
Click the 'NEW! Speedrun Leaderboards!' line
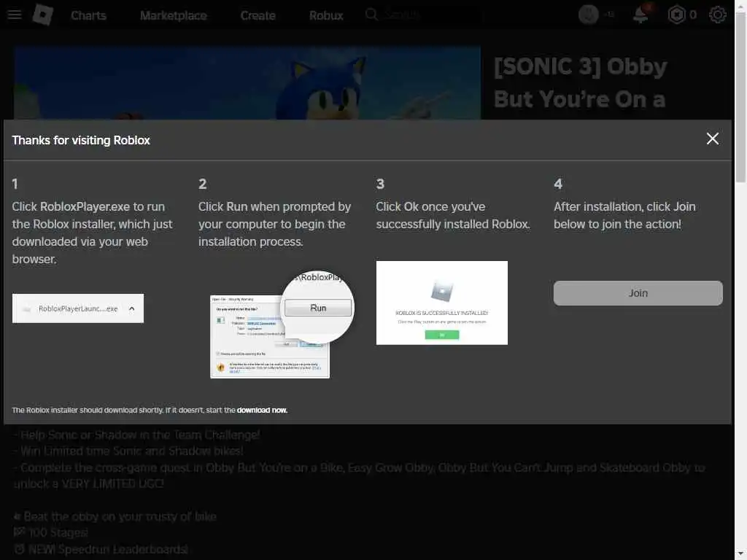[x=101, y=549]
